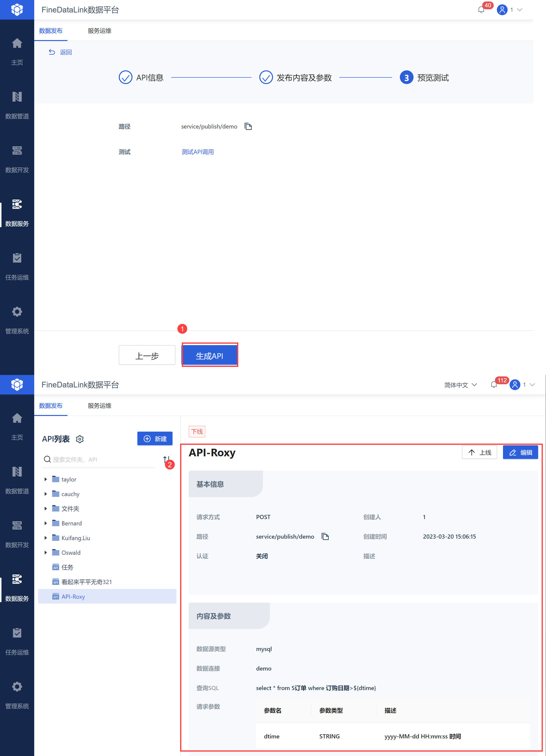Open API list settings gear icon
The height and width of the screenshot is (756, 546).
tap(80, 439)
